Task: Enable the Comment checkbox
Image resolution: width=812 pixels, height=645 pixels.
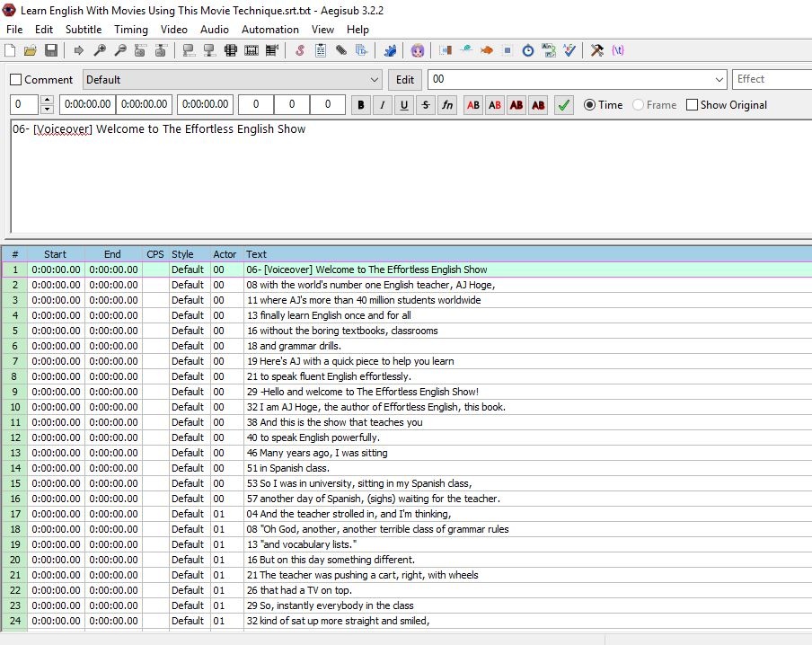Action: (x=16, y=80)
